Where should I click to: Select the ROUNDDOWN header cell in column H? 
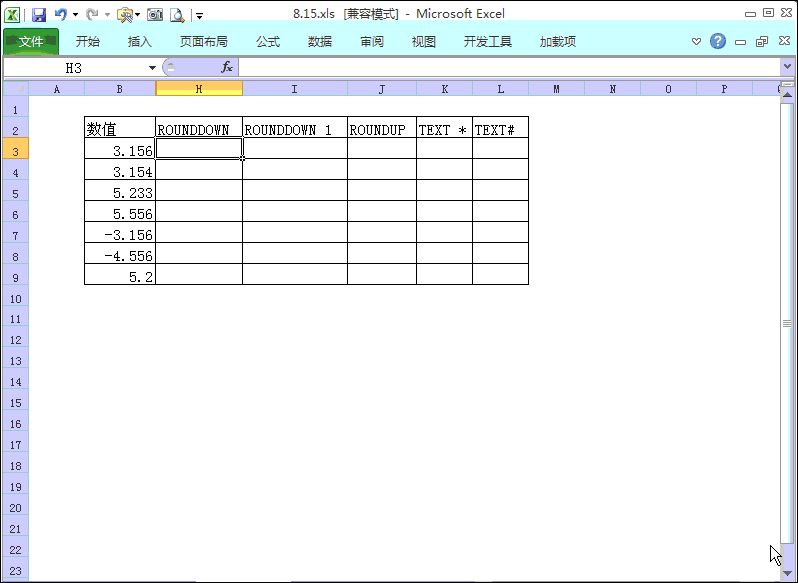pos(199,127)
